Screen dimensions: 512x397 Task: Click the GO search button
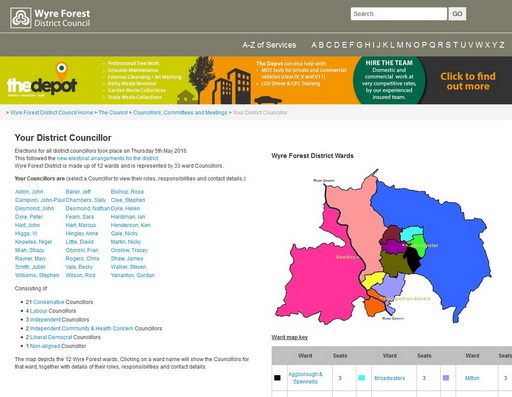[457, 14]
